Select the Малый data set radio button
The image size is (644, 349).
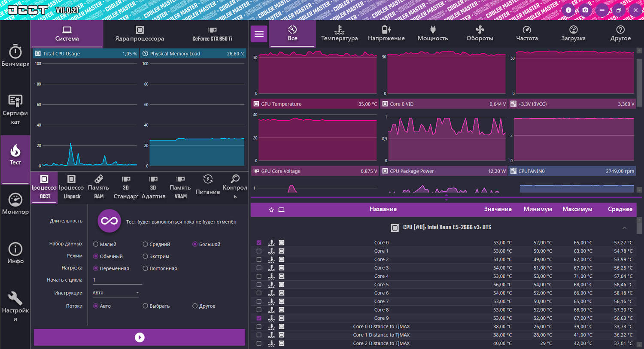pos(96,244)
